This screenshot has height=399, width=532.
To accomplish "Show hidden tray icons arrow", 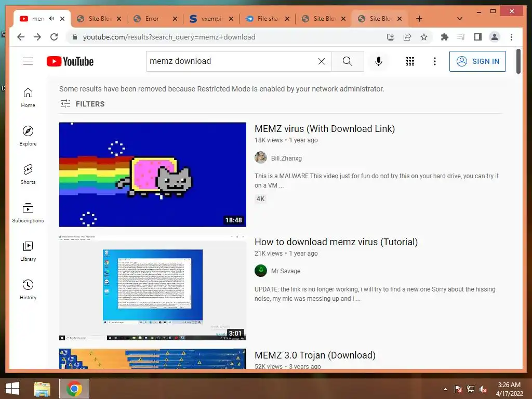I will (x=445, y=389).
